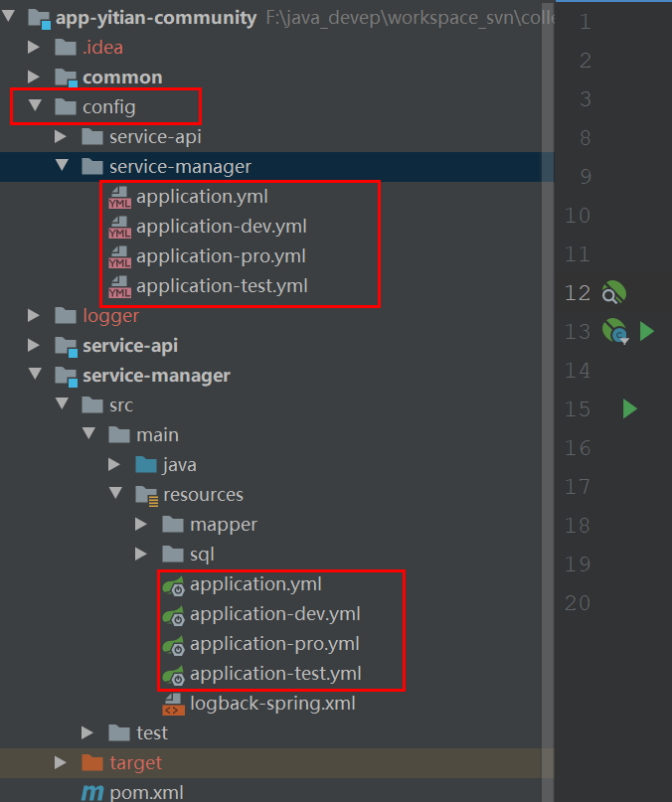Select application.yml under resources

click(x=255, y=584)
